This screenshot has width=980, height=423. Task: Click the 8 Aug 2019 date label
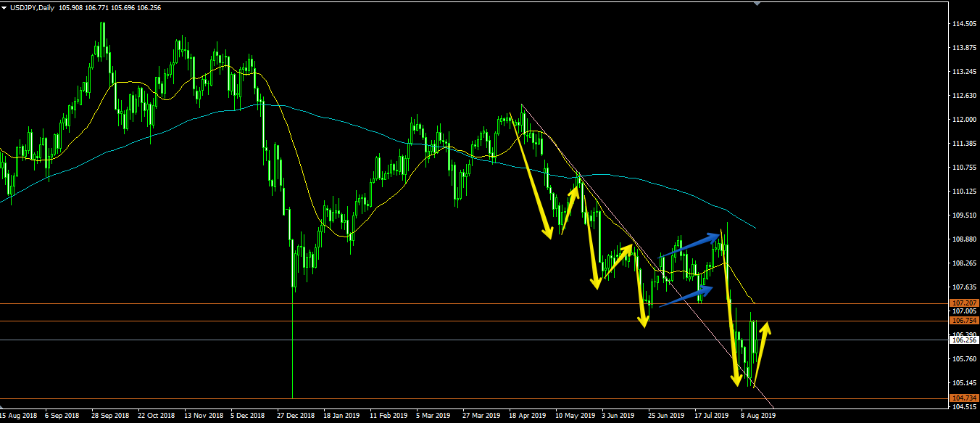(758, 416)
